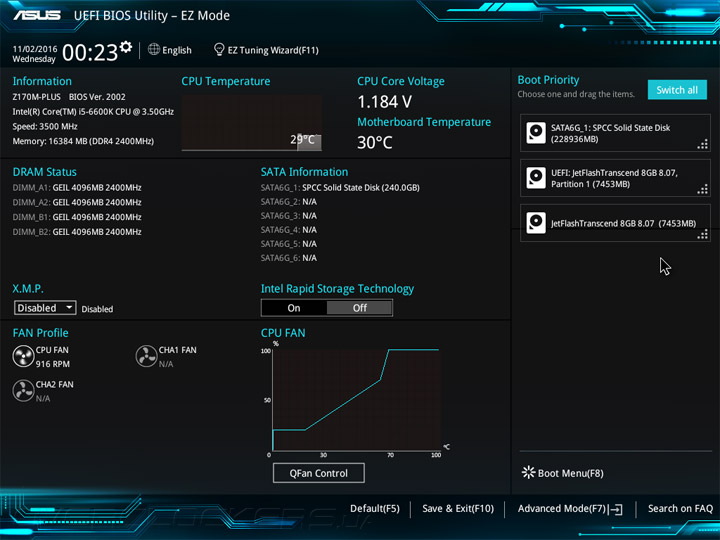Click the Advanced Mode exit-arrow icon
The height and width of the screenshot is (540, 720).
coord(616,509)
